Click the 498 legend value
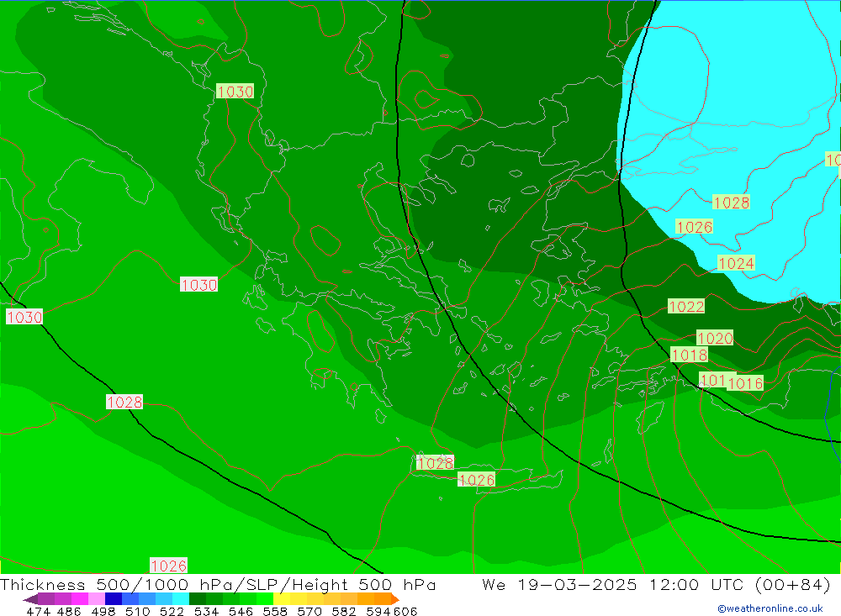 103,611
